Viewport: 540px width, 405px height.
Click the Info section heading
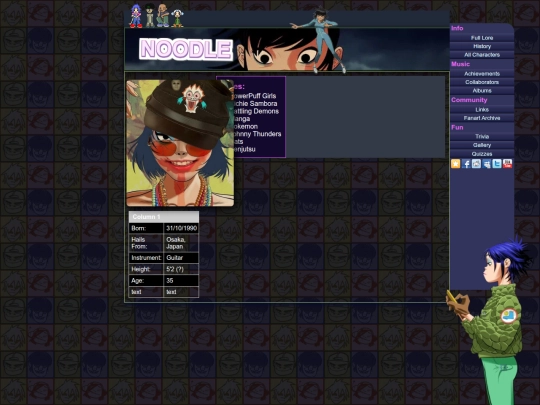coord(457,28)
